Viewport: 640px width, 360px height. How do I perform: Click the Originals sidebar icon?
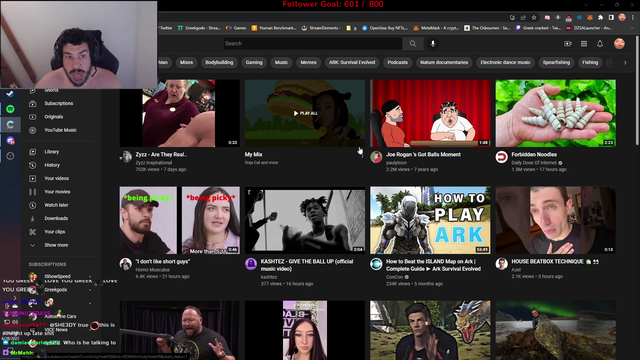pos(33,117)
